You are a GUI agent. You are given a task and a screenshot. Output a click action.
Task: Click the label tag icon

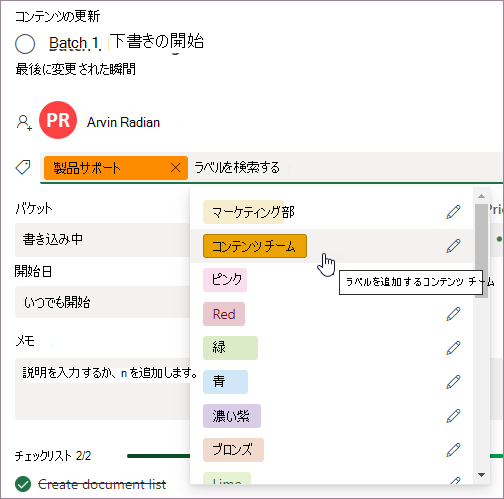[x=23, y=167]
